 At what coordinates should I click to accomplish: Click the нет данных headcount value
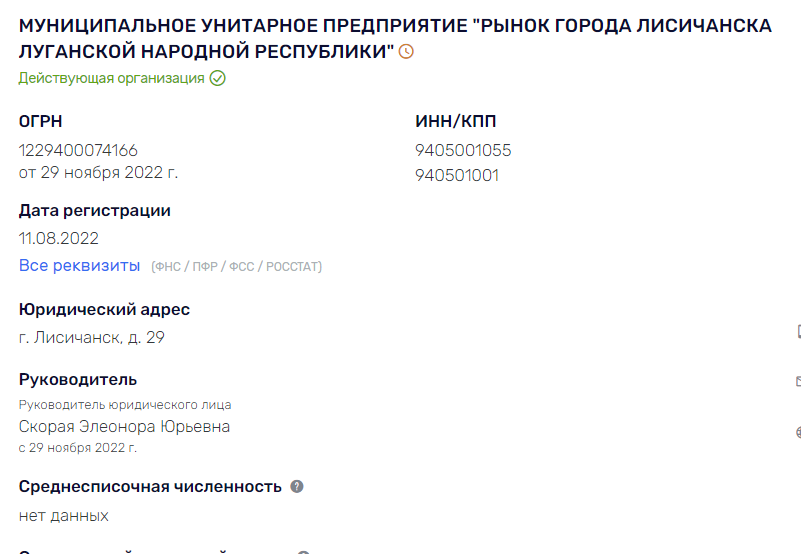64,516
